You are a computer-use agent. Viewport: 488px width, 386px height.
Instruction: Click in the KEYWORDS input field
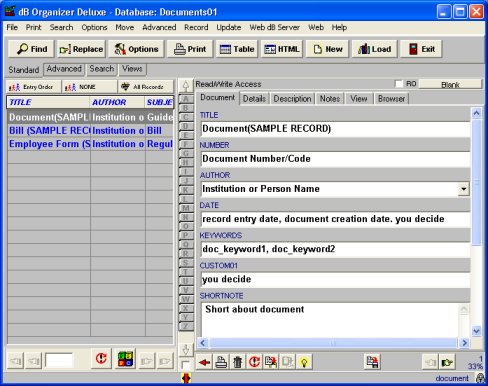335,249
